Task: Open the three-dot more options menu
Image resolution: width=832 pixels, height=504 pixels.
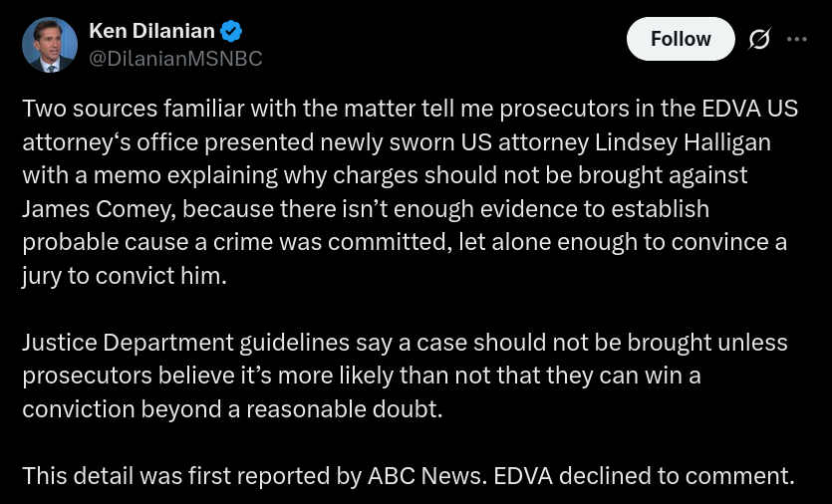Action: 797,39
